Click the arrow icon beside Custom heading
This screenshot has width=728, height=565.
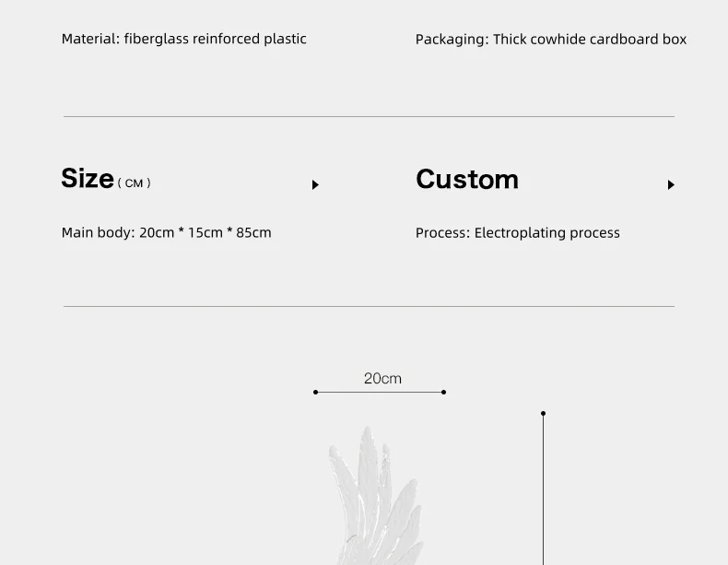(x=671, y=184)
